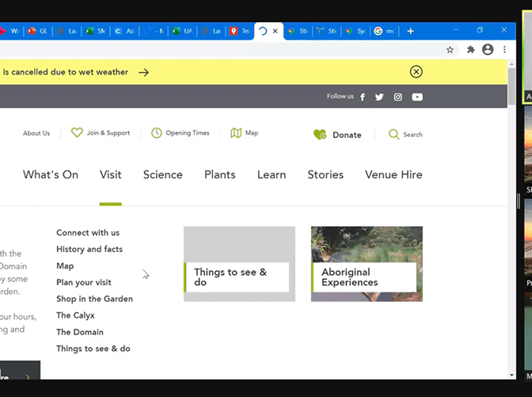Viewport: 532px width, 397px height.
Task: Bookmark this page with the star icon
Action: [x=450, y=50]
